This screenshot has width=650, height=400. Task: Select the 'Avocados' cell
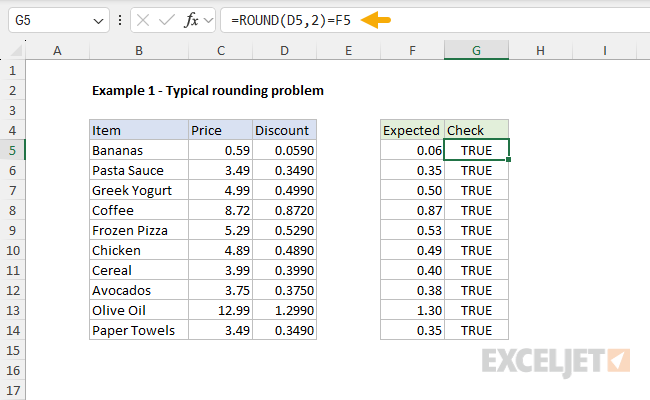pyautogui.click(x=139, y=290)
